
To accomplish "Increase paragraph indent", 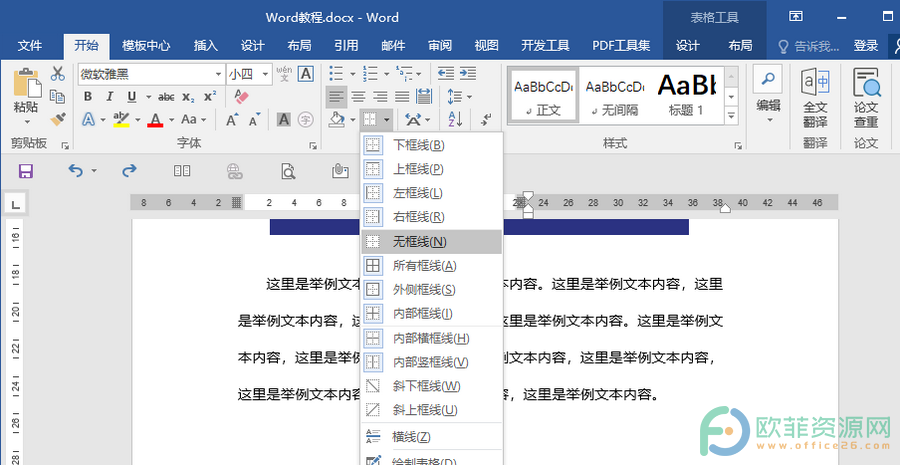I will pyautogui.click(x=468, y=73).
